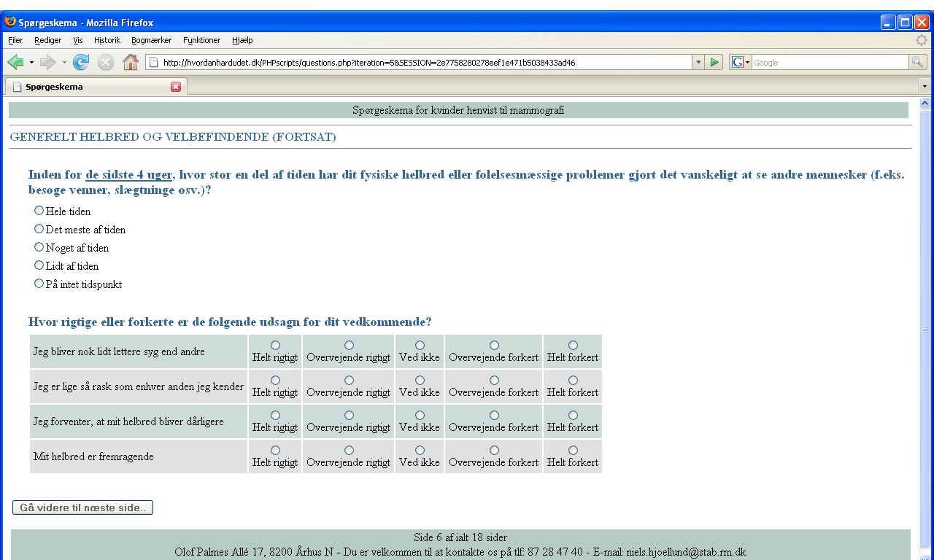934x560 pixels.
Task: Expand the Back button history dropdown
Action: (x=31, y=63)
